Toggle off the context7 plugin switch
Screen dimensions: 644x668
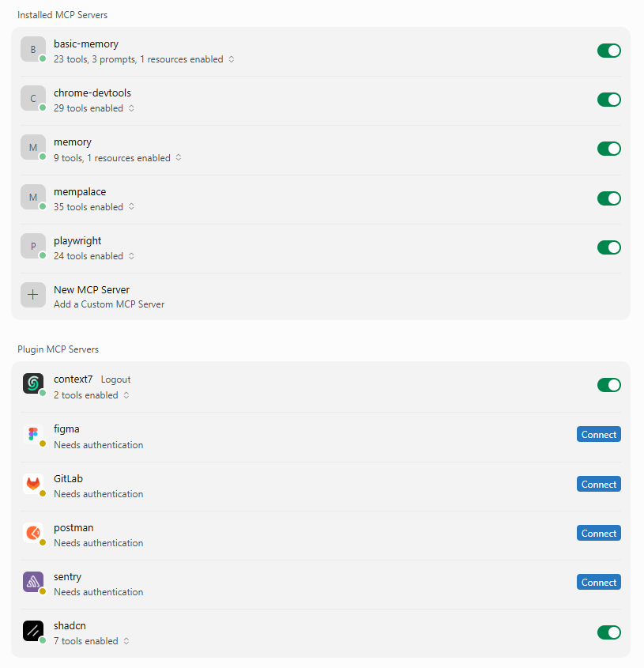(x=609, y=385)
